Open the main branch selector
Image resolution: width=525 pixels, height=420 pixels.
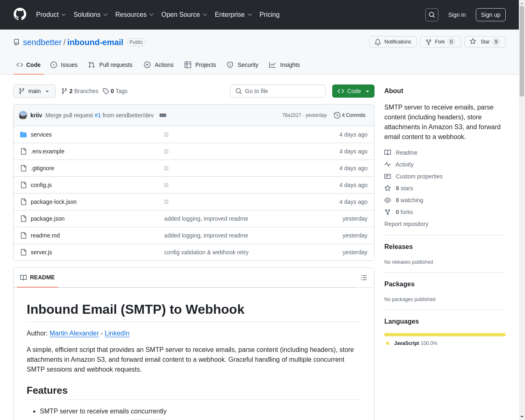coord(34,91)
